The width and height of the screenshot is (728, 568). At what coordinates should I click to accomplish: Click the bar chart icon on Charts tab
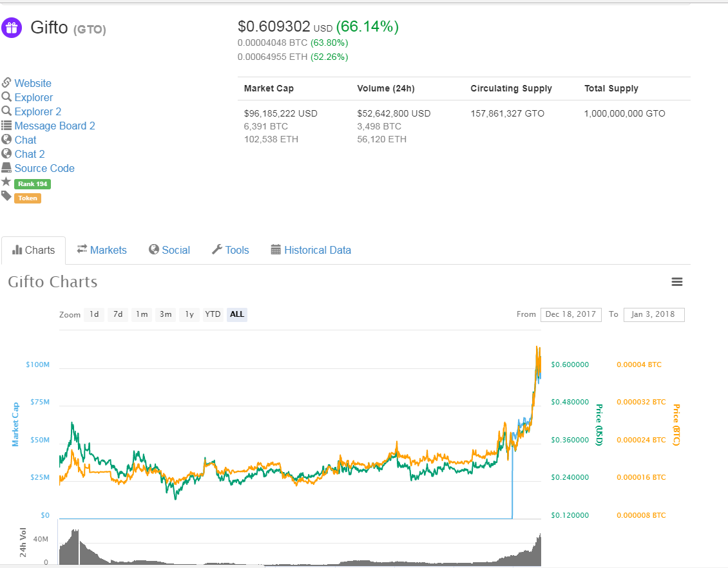(17, 250)
